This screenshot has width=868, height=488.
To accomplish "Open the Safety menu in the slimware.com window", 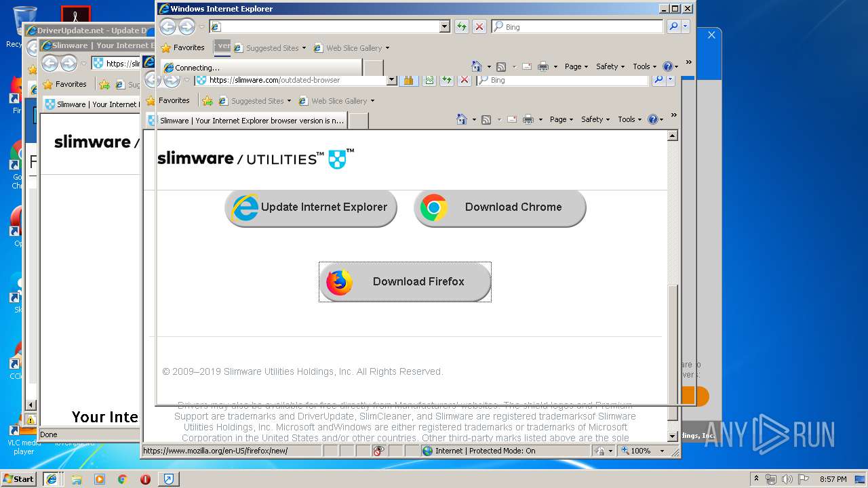I will (595, 119).
